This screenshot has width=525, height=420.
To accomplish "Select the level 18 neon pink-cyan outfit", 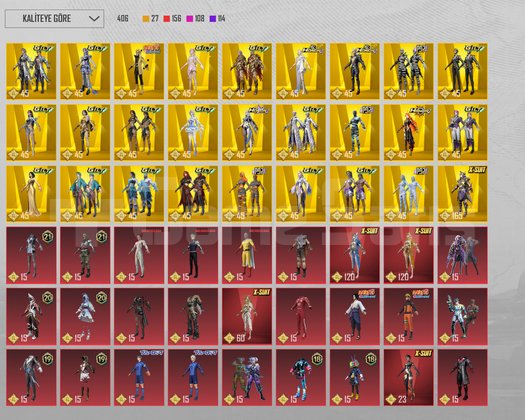I will click(301, 378).
